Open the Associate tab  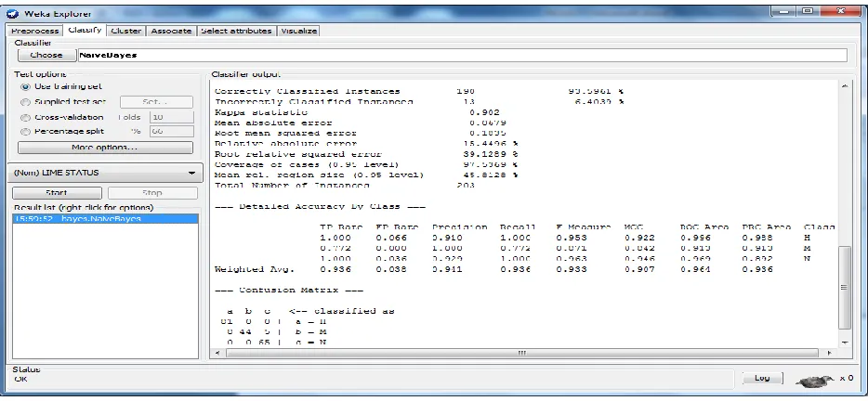pyautogui.click(x=171, y=32)
